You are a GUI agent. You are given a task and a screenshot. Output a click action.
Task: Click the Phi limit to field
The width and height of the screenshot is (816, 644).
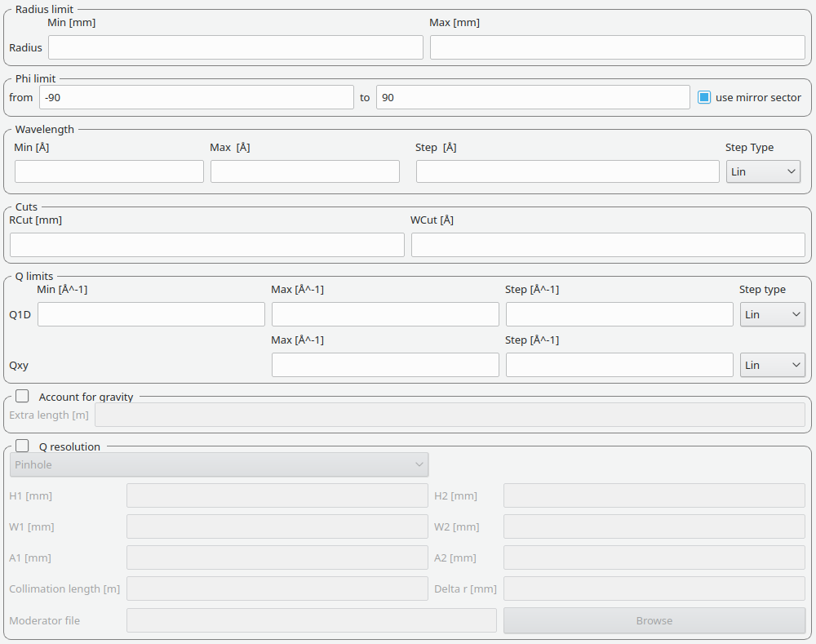click(x=532, y=97)
